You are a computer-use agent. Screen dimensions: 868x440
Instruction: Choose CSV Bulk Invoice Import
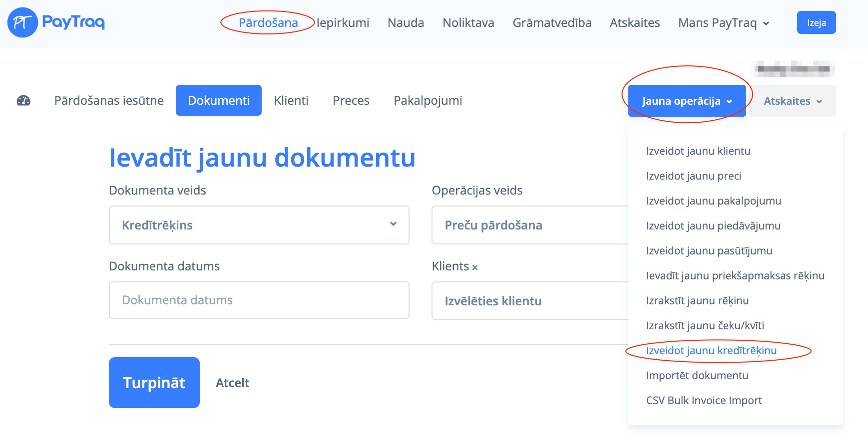pos(704,401)
